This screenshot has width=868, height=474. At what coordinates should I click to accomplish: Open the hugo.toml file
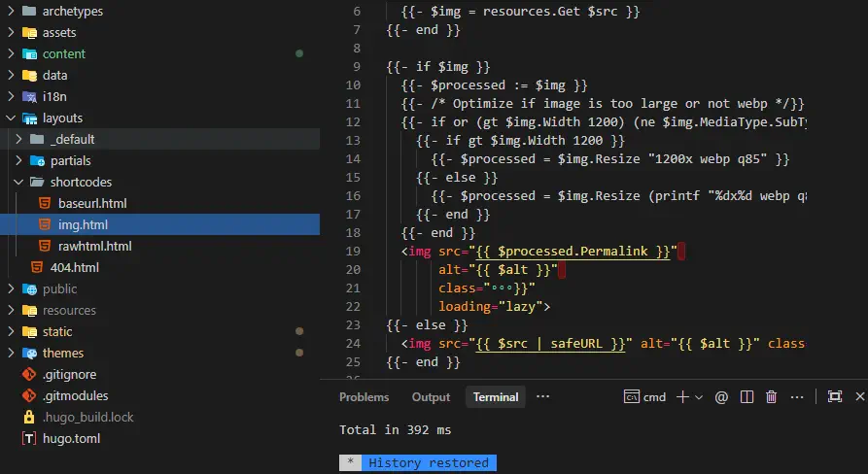tap(71, 439)
